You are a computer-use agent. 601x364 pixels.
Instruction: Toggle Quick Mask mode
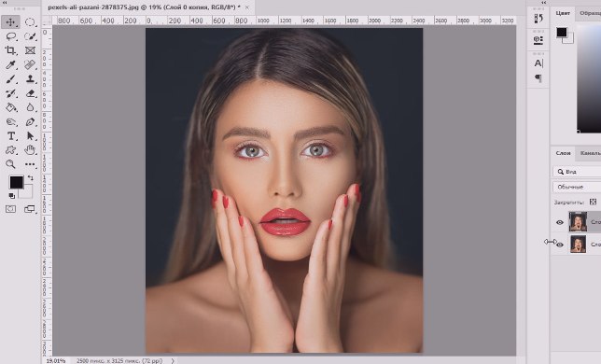click(x=10, y=209)
